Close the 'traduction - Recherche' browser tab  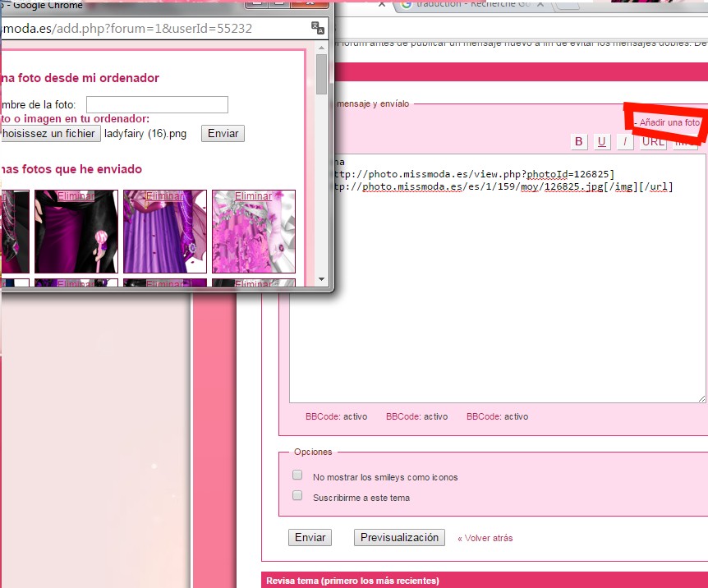click(x=542, y=6)
